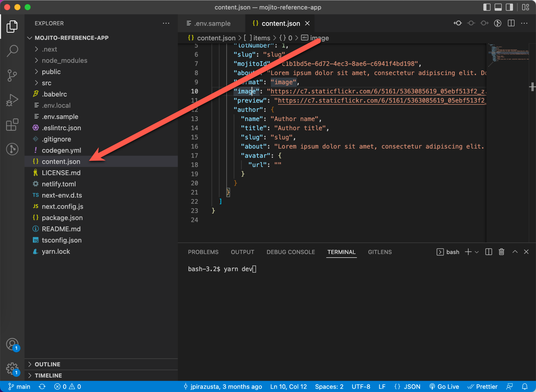
Task: Click the main branch status bar item
Action: point(20,387)
